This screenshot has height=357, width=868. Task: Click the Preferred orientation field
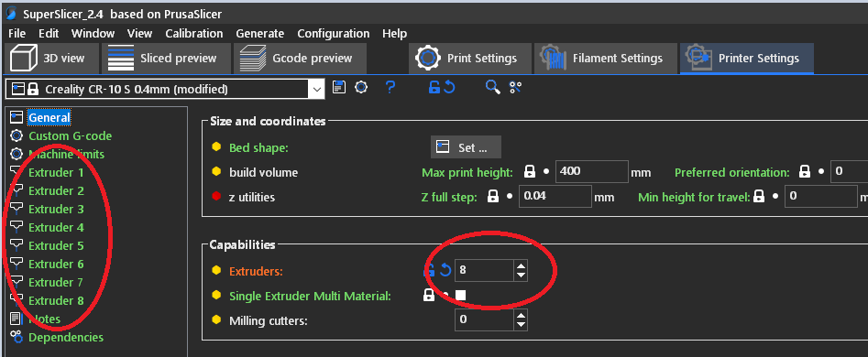(849, 172)
